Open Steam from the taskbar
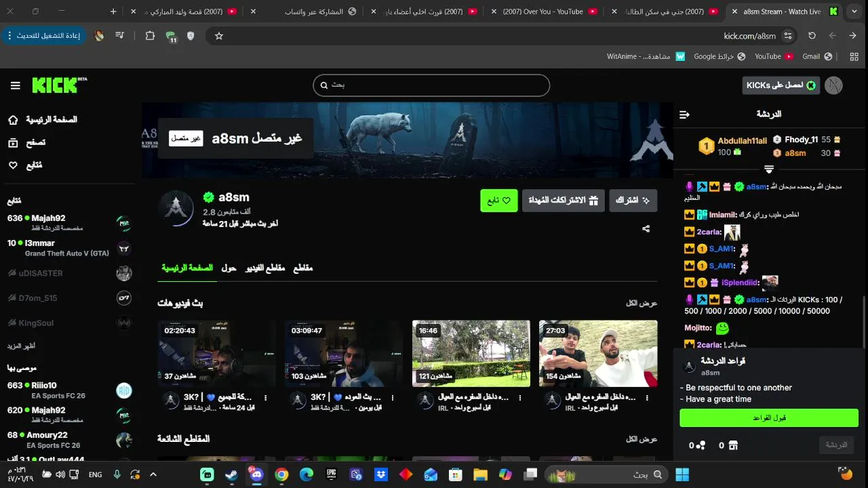The width and height of the screenshot is (868, 488). tap(232, 474)
